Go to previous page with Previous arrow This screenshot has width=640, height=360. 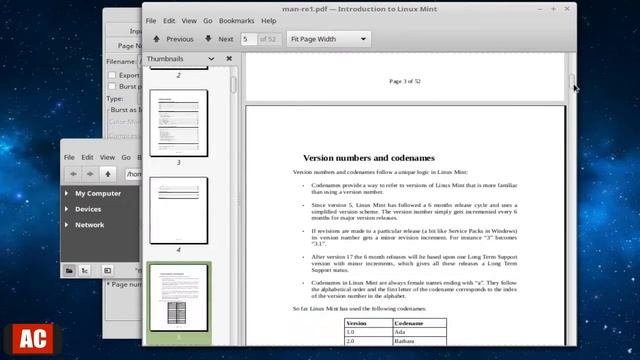[x=173, y=39]
